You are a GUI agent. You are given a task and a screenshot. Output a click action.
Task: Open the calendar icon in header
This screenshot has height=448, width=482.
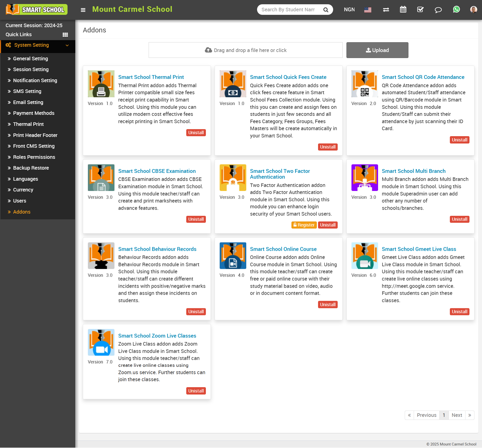[403, 10]
